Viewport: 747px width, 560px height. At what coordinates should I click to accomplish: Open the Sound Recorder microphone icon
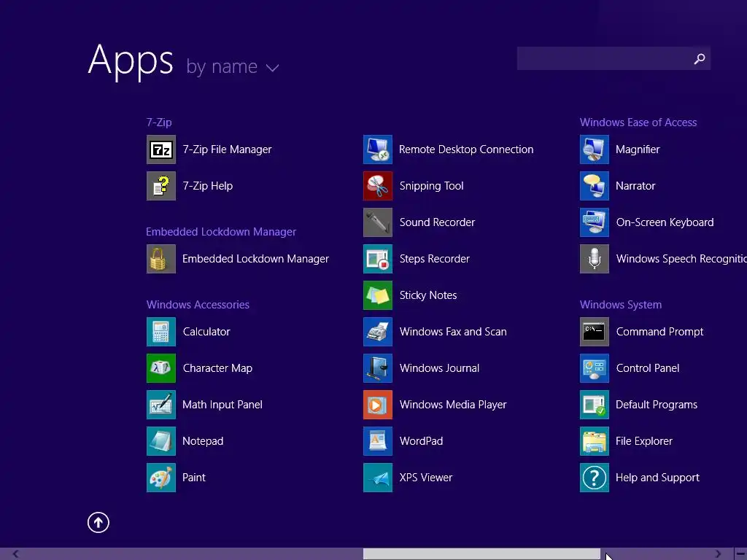tap(378, 222)
